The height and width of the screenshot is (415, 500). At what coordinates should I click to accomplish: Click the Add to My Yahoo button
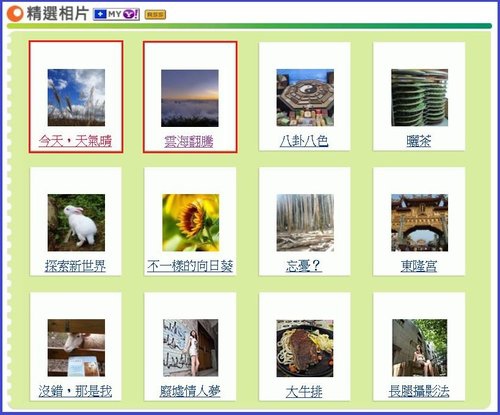[x=116, y=14]
